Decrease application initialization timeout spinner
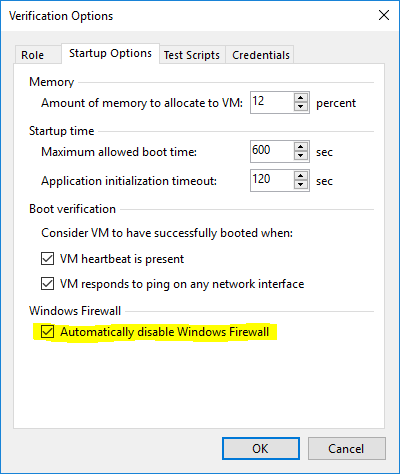400x474 pixels. point(301,185)
